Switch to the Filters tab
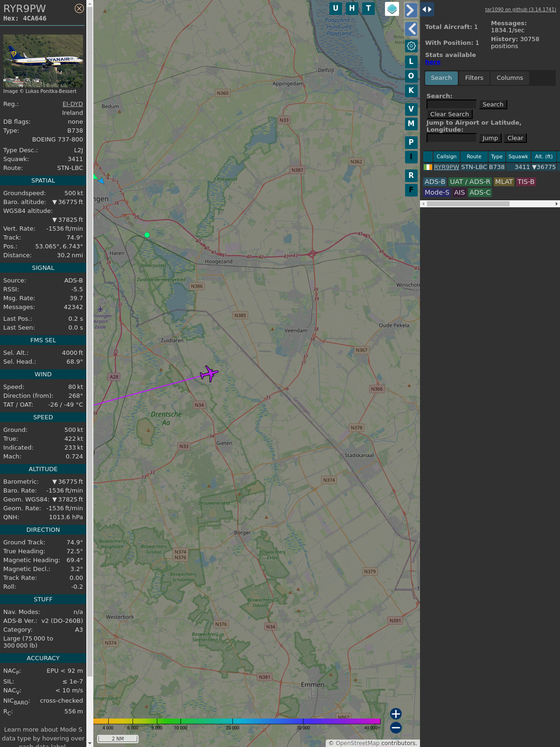Viewport: 560px width, 747px height. coord(474,78)
